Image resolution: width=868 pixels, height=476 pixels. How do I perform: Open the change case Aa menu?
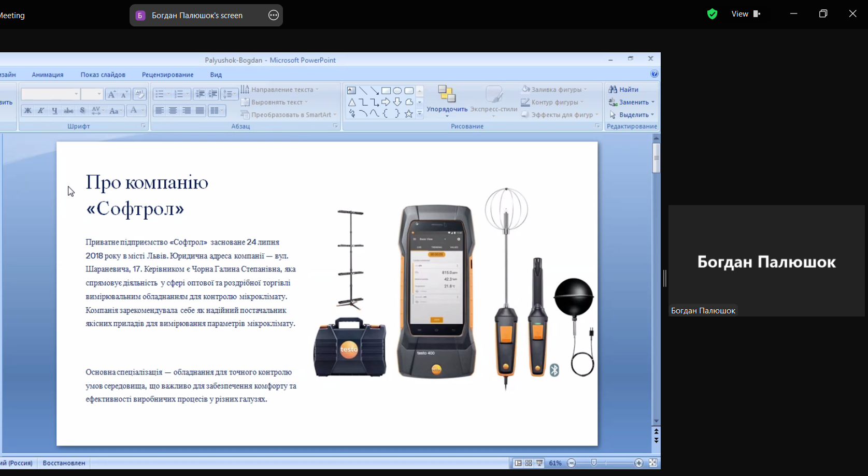point(115,110)
